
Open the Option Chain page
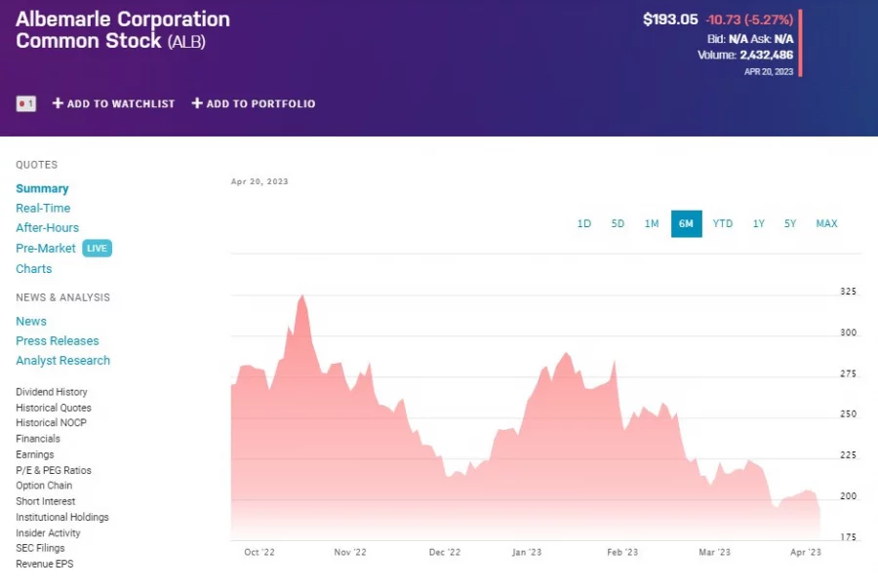coord(43,485)
